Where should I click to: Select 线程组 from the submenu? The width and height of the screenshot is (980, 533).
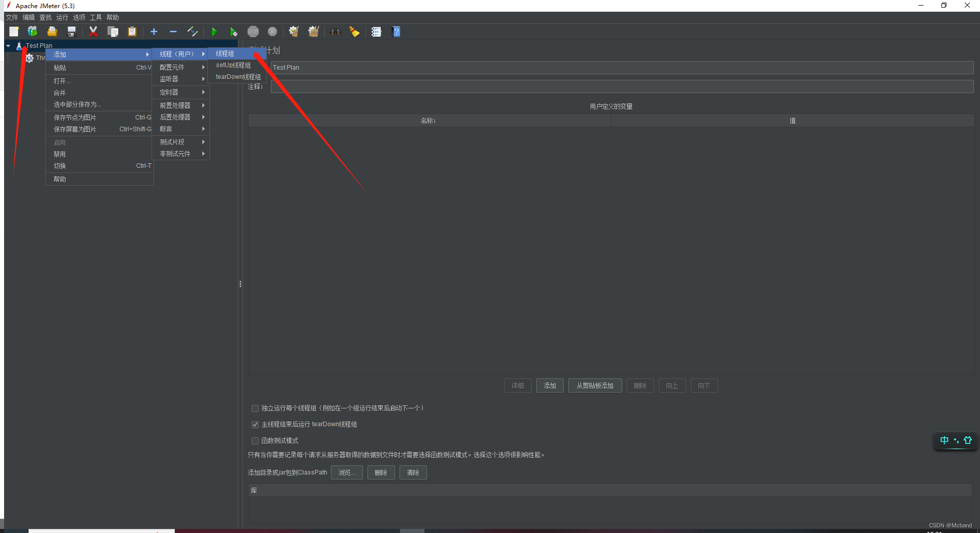coord(237,53)
